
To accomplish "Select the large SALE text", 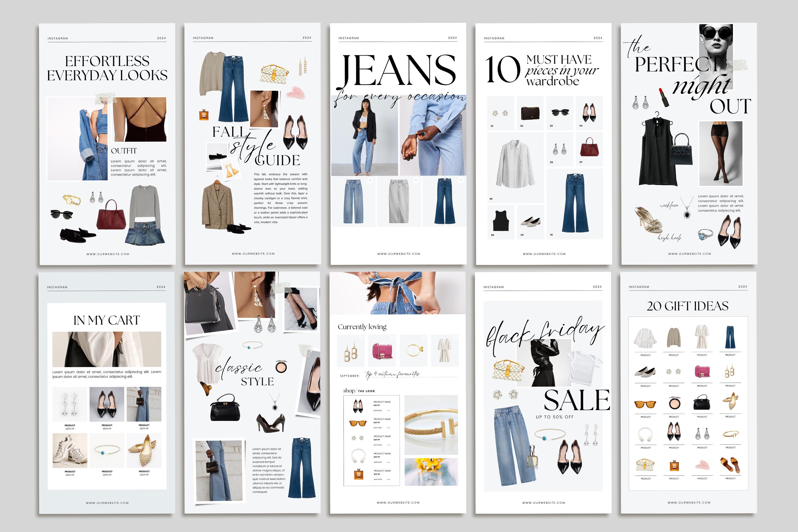I will pos(577,400).
